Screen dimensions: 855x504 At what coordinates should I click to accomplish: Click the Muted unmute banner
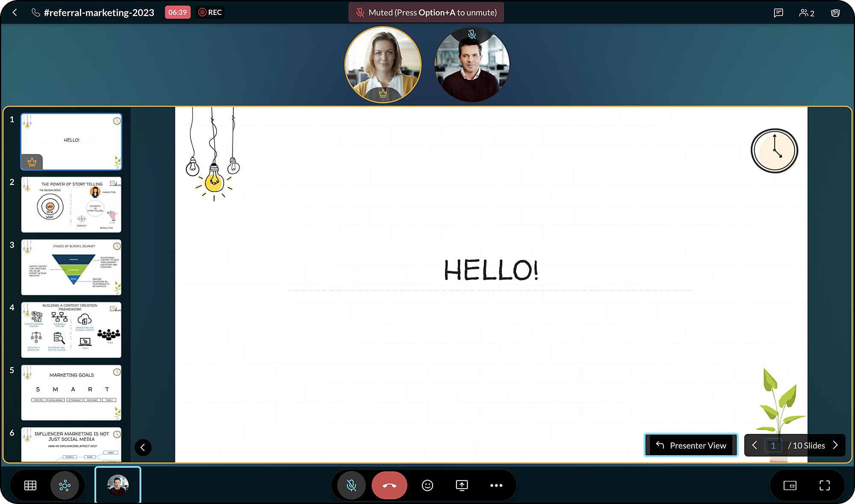coord(426,12)
